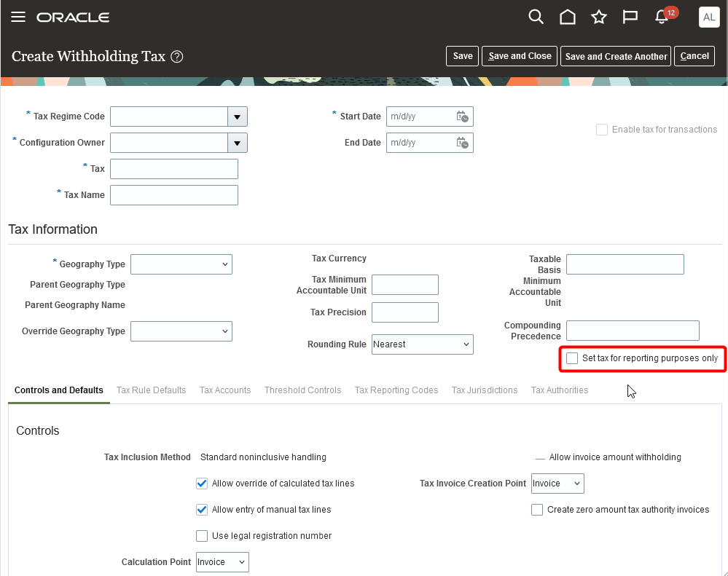
Task: Disable Allow override of calculated tax lines
Action: pos(202,484)
